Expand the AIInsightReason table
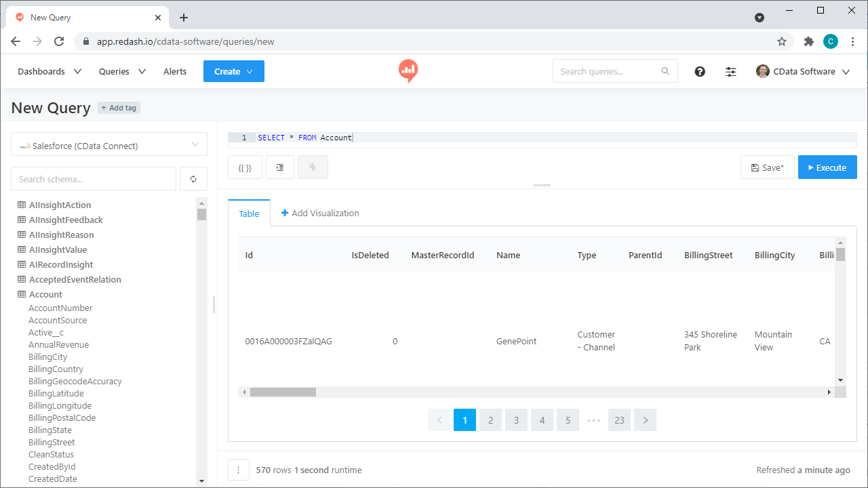Viewport: 868px width, 488px height. (x=62, y=235)
